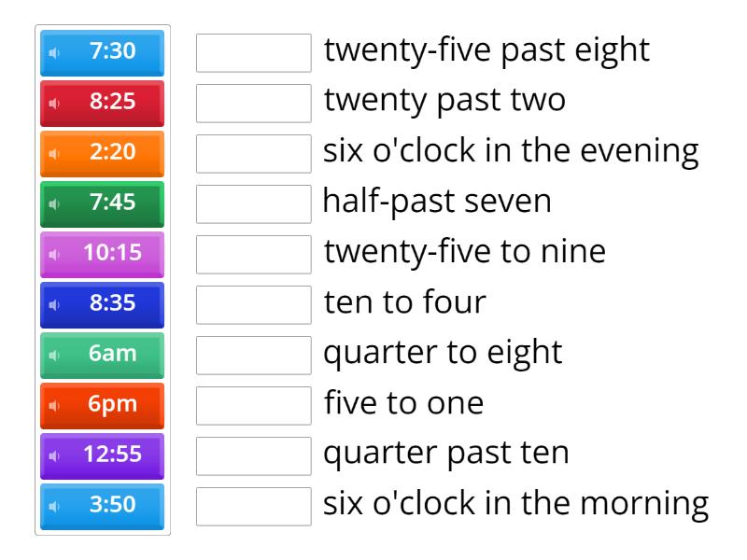Play audio on the 10:15 tile
This screenshot has height=560, width=747.
coord(54,254)
